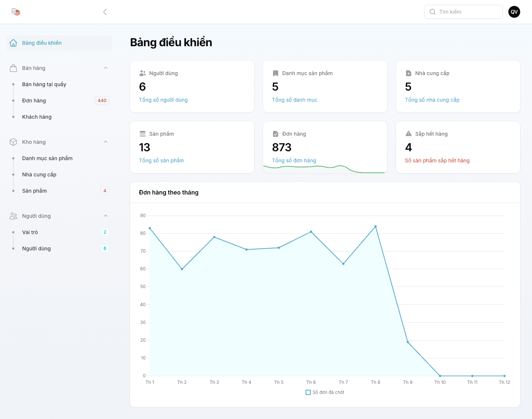
Task: Follow the Tổng số nhà cung cấp link
Action: click(x=432, y=100)
